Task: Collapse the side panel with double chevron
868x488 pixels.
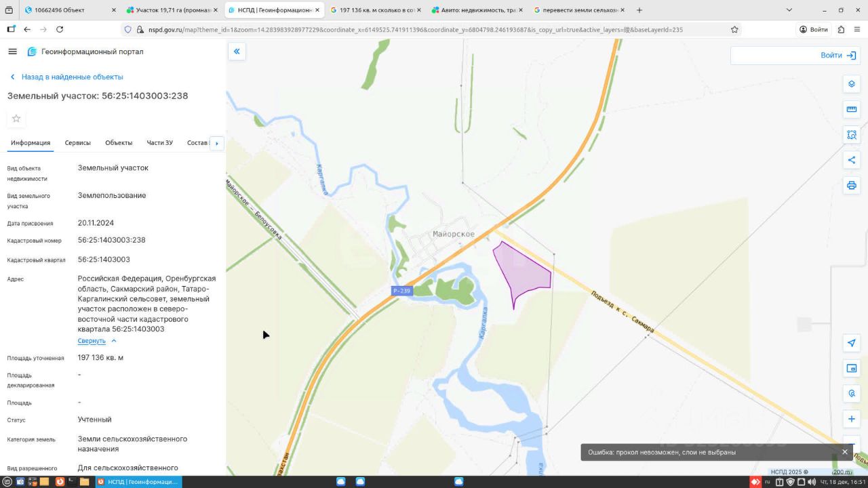Action: click(237, 52)
